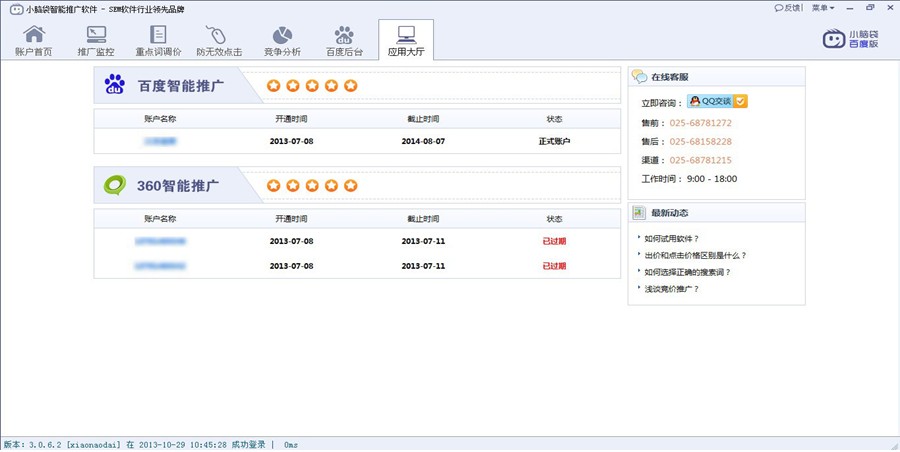Open the 竞争分析 pie chart tab

point(282,41)
